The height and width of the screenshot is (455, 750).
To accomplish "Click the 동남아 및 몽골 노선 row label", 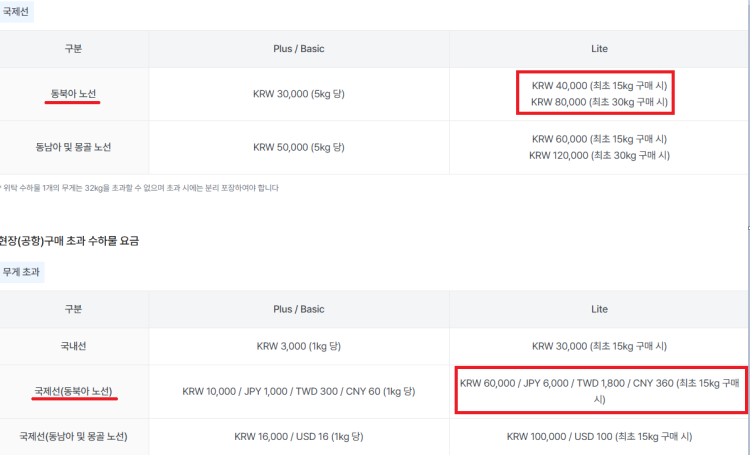I will (x=73, y=147).
